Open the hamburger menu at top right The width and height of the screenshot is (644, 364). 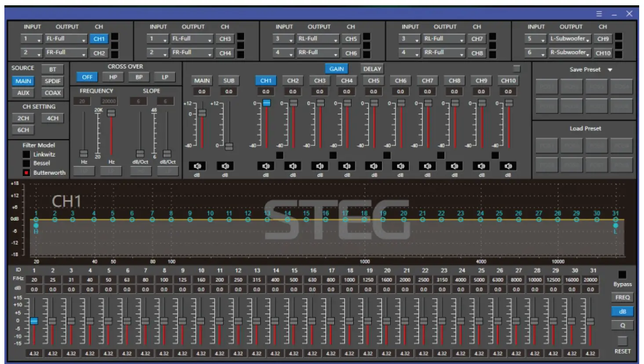(599, 14)
